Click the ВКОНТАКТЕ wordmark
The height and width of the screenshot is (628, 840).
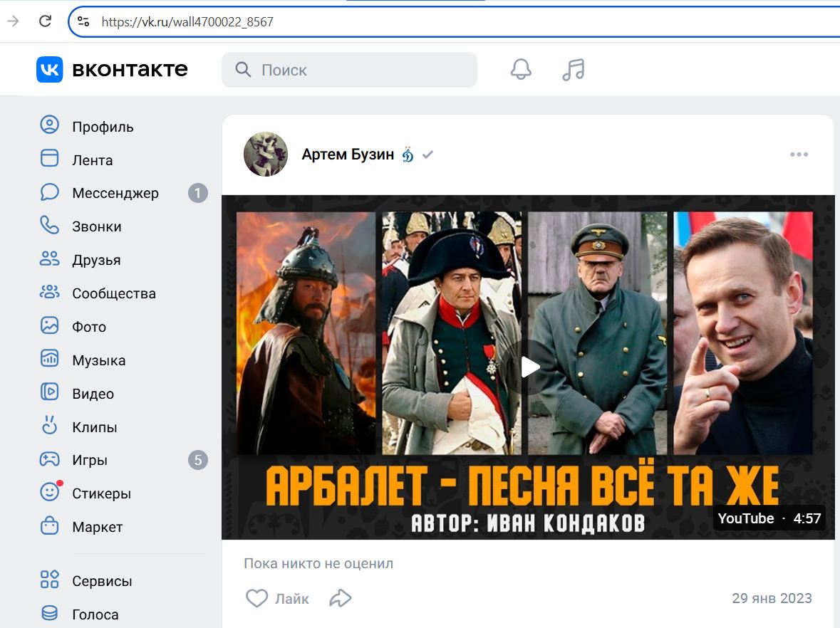click(x=130, y=70)
